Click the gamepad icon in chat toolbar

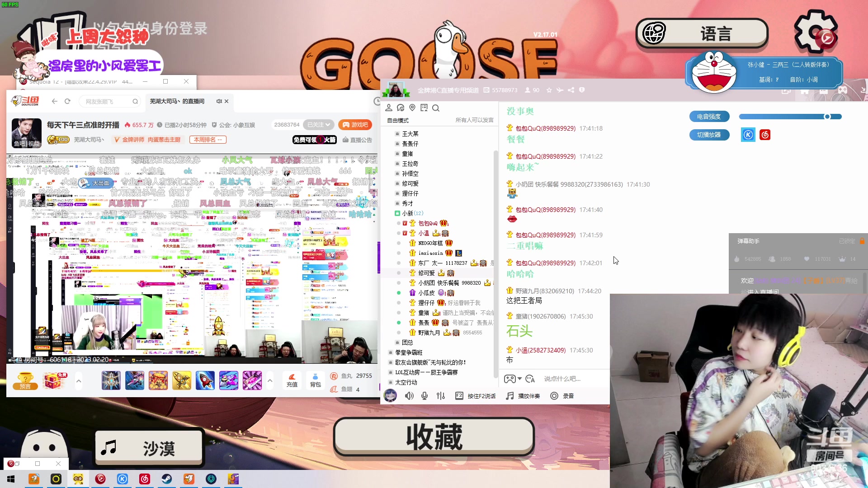click(x=509, y=379)
